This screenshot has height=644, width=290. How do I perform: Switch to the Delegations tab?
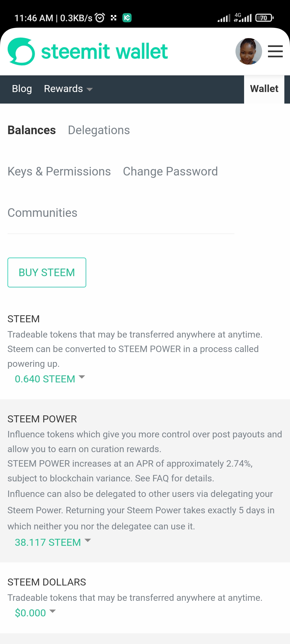[99, 130]
